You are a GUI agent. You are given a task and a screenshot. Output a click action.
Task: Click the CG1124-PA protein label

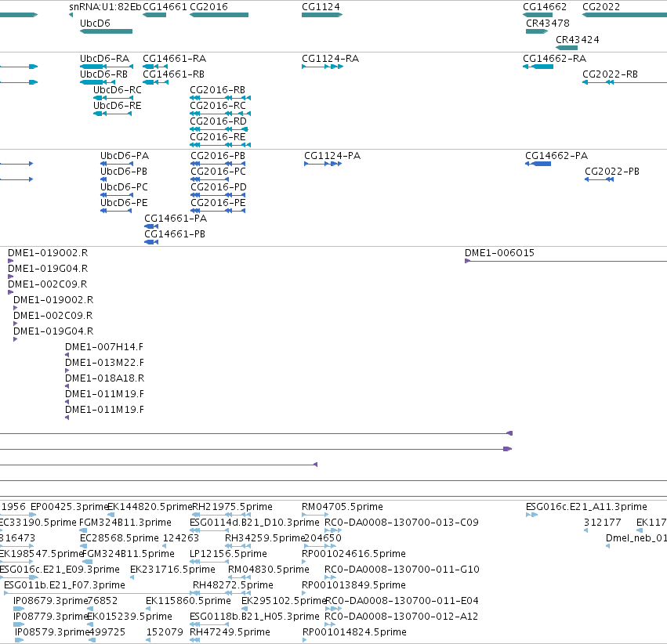click(x=332, y=156)
